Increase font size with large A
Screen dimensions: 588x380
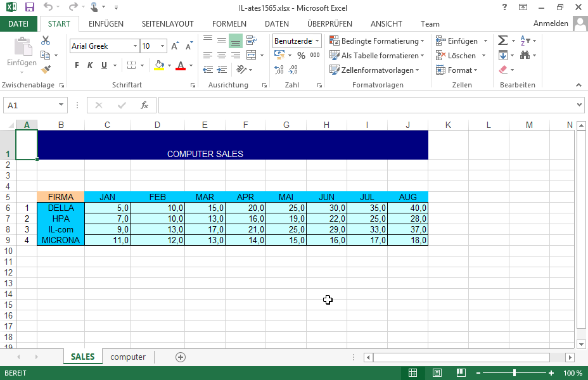point(175,46)
